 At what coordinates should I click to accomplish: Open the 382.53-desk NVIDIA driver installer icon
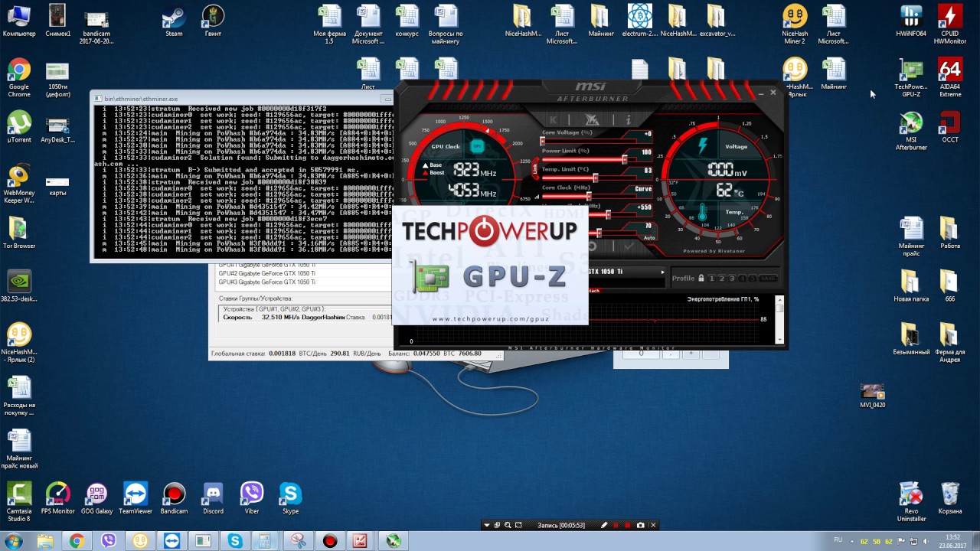coord(19,286)
